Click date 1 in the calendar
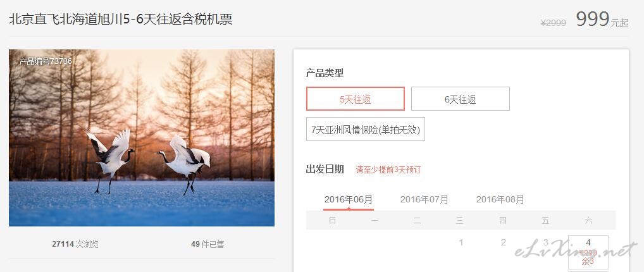This screenshot has height=272, width=644. point(461,242)
